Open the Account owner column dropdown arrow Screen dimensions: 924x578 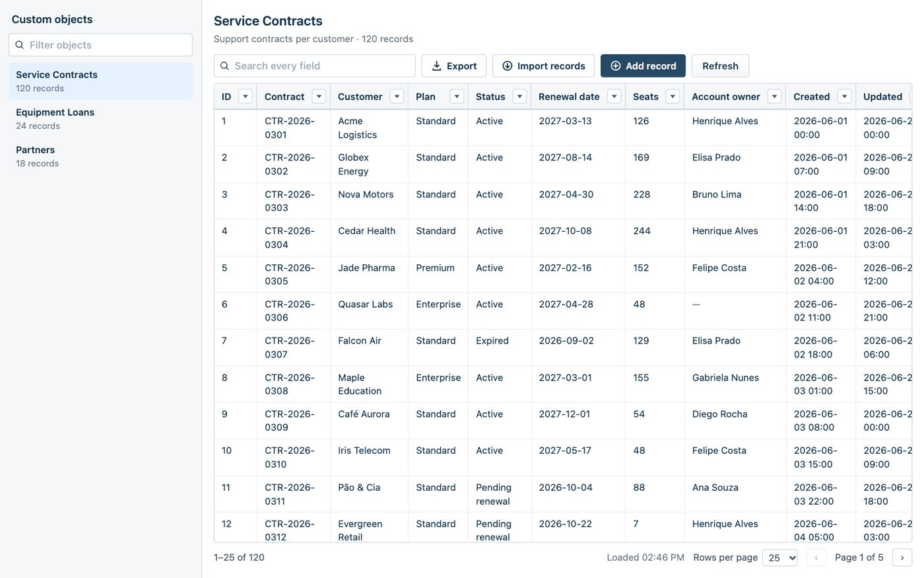pos(774,96)
